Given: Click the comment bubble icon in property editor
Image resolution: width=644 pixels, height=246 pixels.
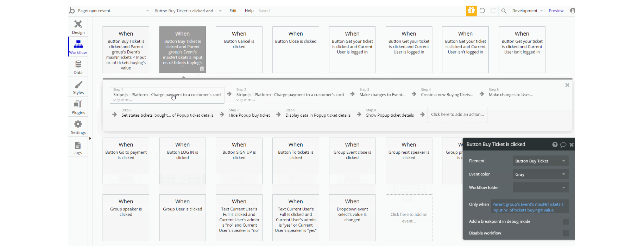Looking at the screenshot, I should click(x=563, y=144).
